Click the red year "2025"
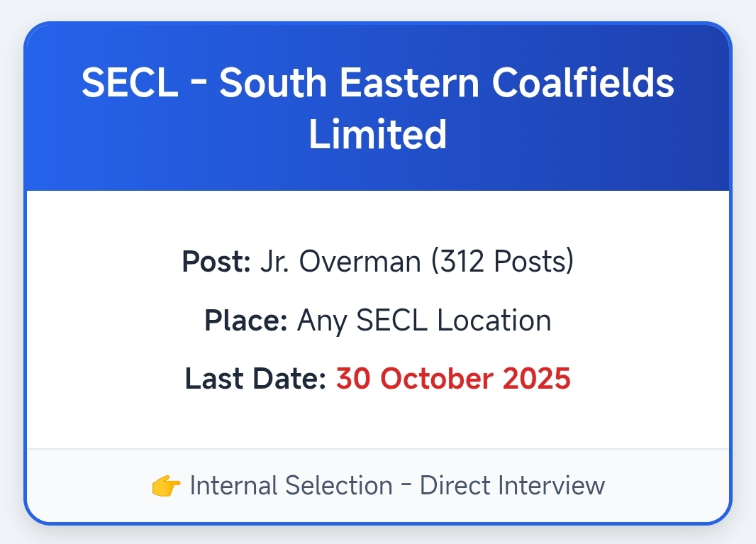 [x=536, y=379]
